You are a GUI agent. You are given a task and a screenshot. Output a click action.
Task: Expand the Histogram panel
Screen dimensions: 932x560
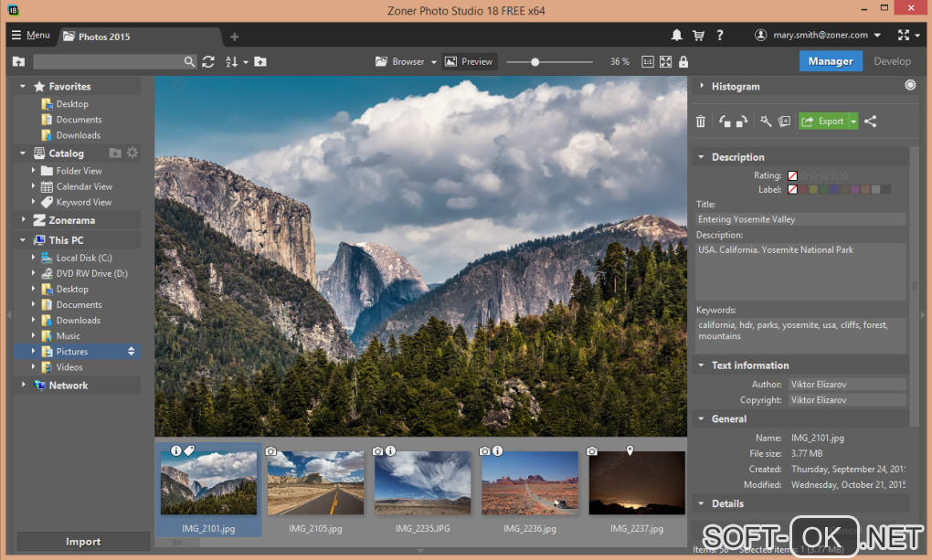(x=701, y=86)
